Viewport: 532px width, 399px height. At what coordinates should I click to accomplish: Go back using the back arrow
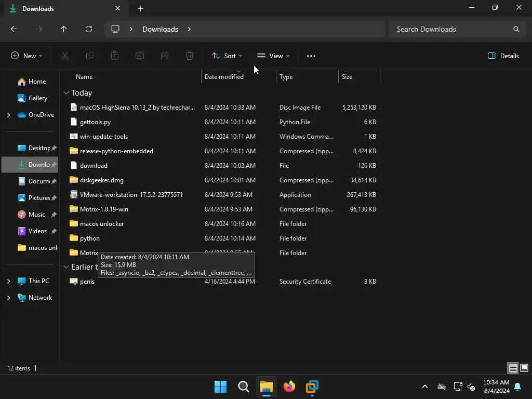(x=14, y=29)
